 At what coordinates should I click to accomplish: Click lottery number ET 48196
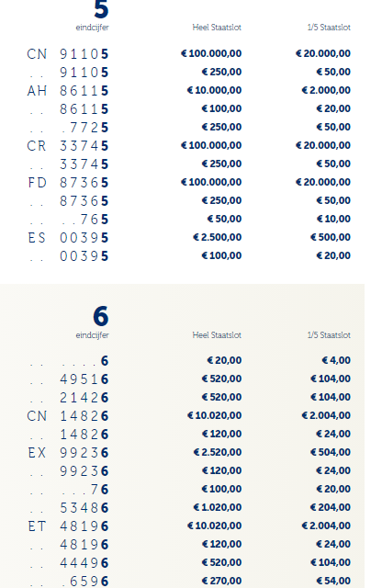(68, 526)
